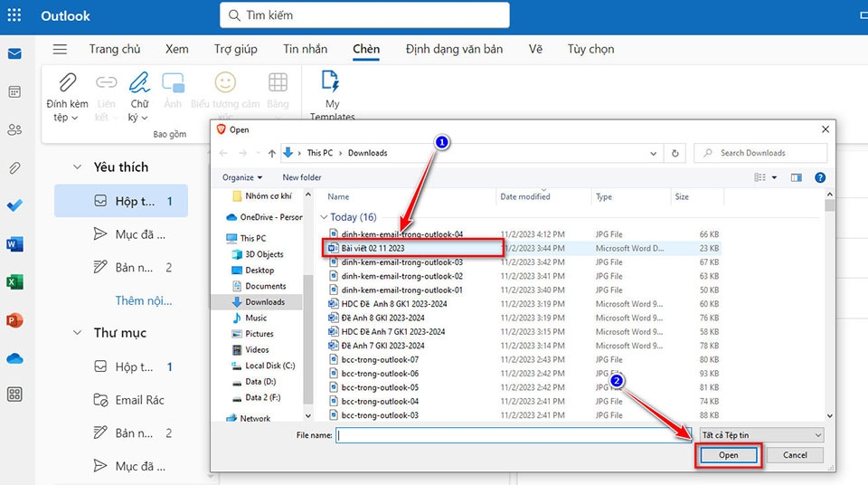Viewport: 868px width, 485px height.
Task: Expand the address bar path dropdown
Action: point(653,154)
